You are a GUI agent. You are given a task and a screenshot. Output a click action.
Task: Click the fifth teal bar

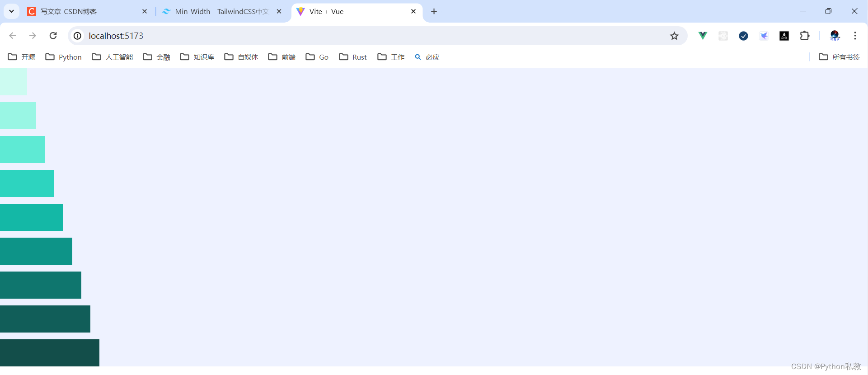pos(32,217)
